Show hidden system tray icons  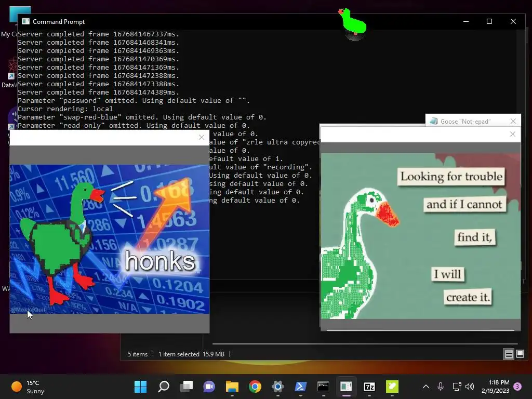(426, 387)
